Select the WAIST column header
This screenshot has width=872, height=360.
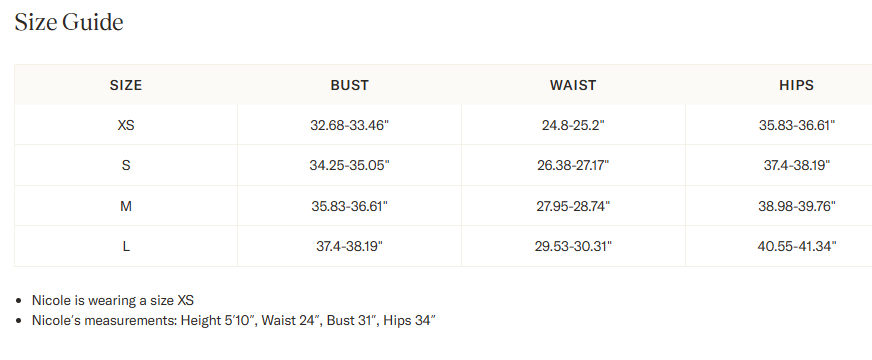pyautogui.click(x=573, y=85)
